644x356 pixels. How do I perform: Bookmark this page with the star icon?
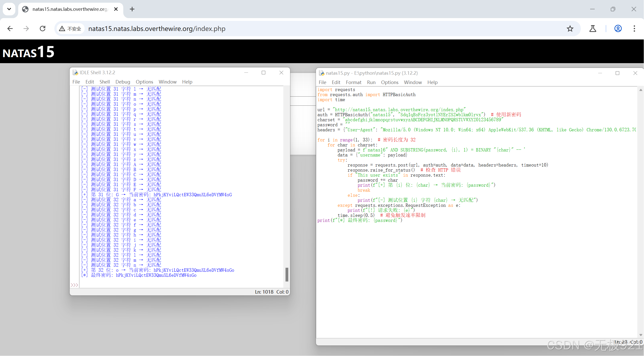(x=570, y=29)
